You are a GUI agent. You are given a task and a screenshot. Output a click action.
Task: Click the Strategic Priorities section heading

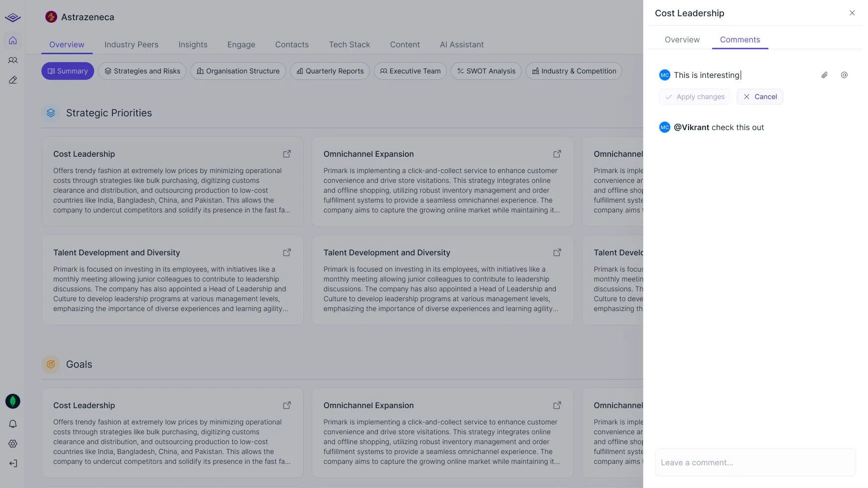coord(109,113)
